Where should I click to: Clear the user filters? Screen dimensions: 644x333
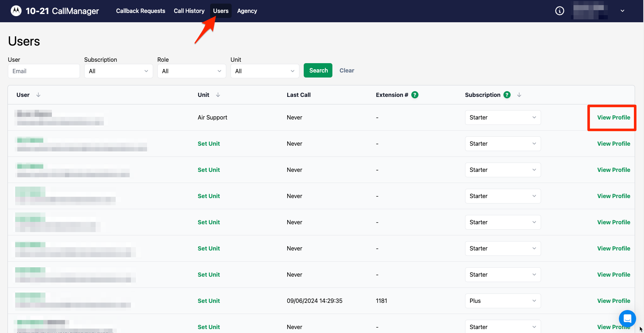tap(347, 70)
